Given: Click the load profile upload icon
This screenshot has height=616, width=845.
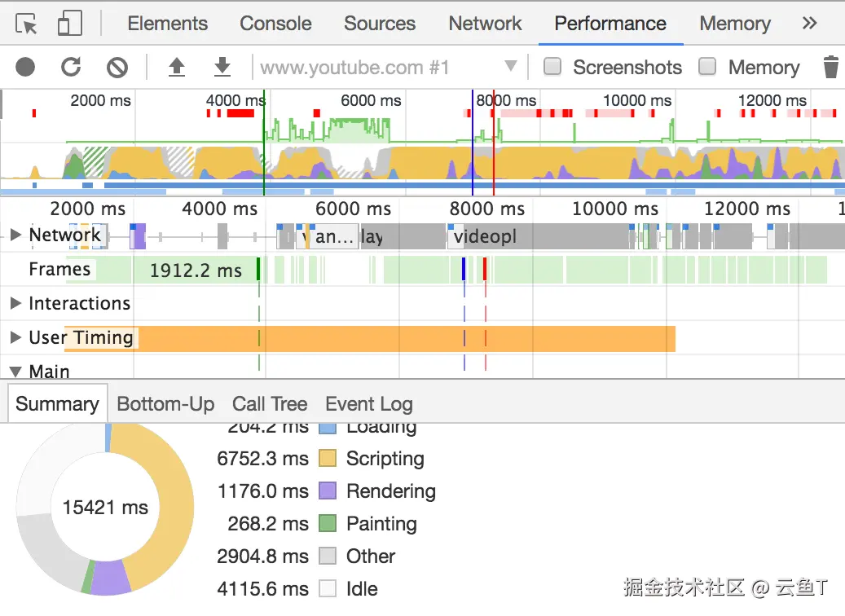Looking at the screenshot, I should [x=176, y=67].
